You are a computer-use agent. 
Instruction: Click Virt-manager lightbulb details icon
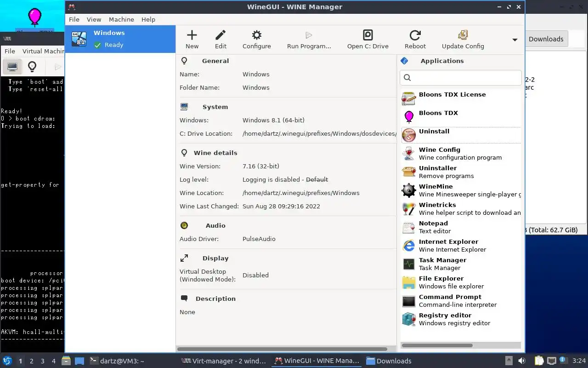coord(32,67)
